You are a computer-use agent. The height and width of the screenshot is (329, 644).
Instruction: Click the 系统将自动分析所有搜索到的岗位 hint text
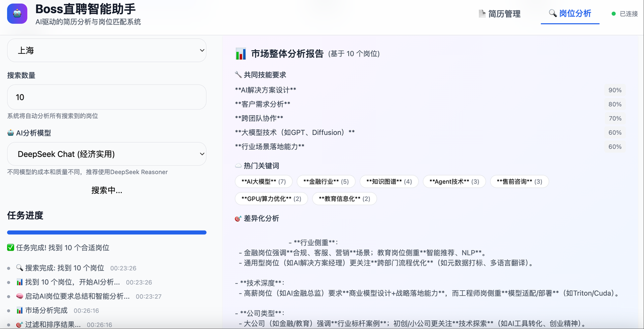(x=52, y=116)
